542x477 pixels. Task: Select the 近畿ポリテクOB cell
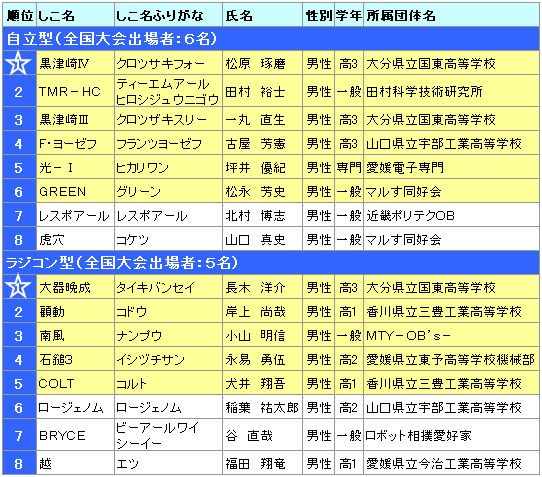coord(451,215)
